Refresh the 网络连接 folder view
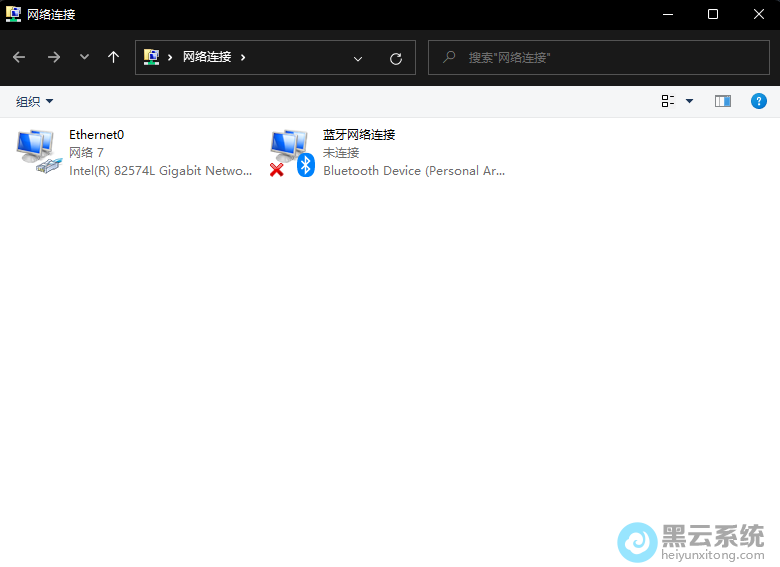The image size is (780, 567). [396, 58]
